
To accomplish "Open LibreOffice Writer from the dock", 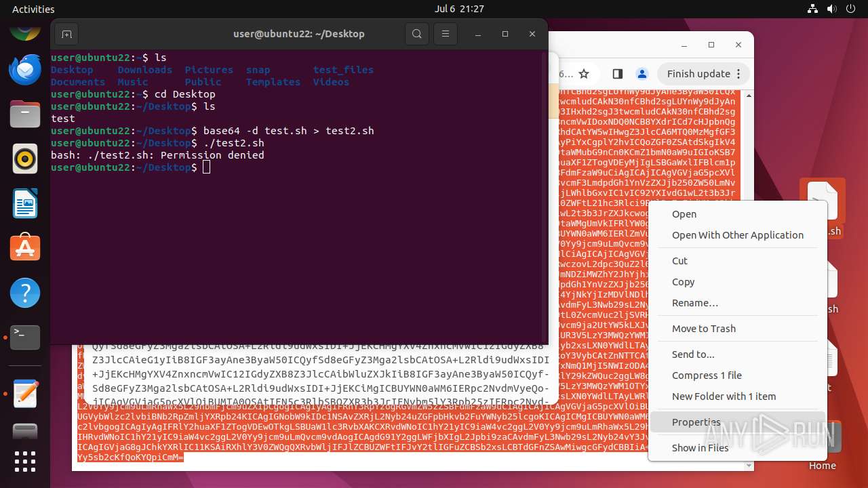I will coord(25,203).
